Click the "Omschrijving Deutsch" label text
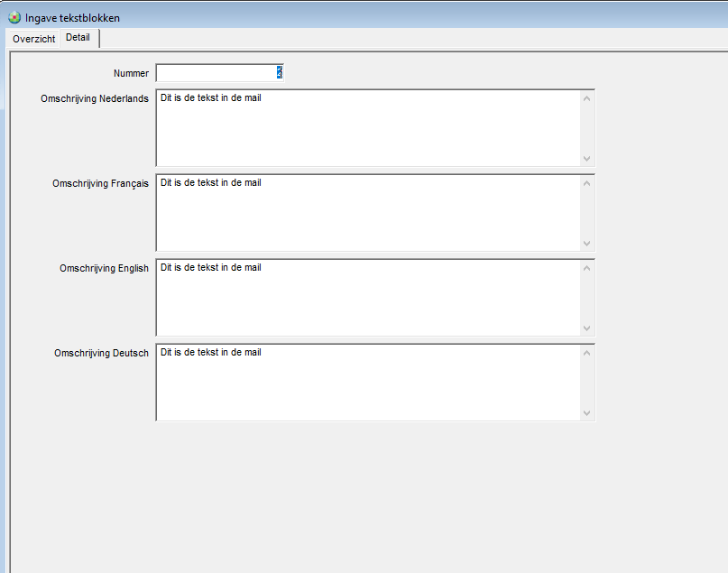This screenshot has width=728, height=573. [101, 353]
